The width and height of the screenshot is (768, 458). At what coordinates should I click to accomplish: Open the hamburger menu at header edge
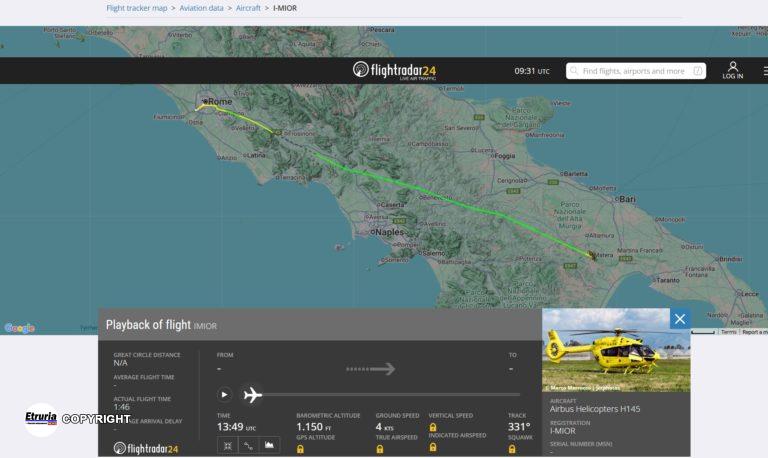point(765,71)
